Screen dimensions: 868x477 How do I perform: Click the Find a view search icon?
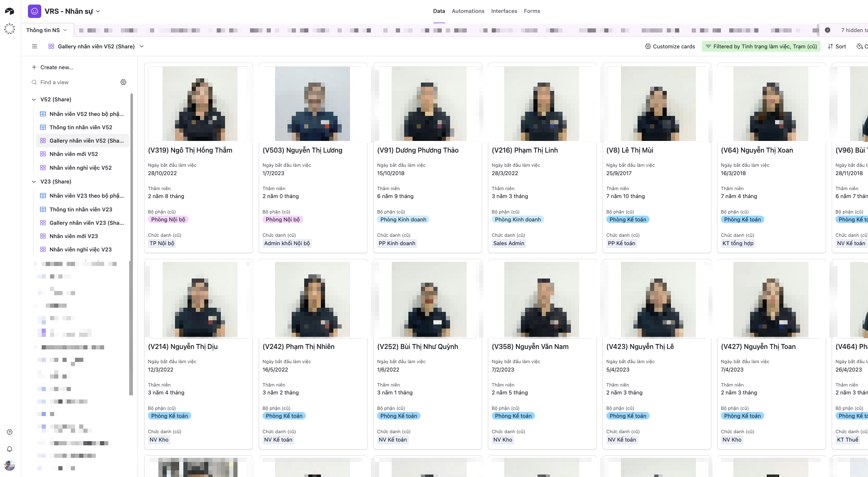click(x=34, y=82)
